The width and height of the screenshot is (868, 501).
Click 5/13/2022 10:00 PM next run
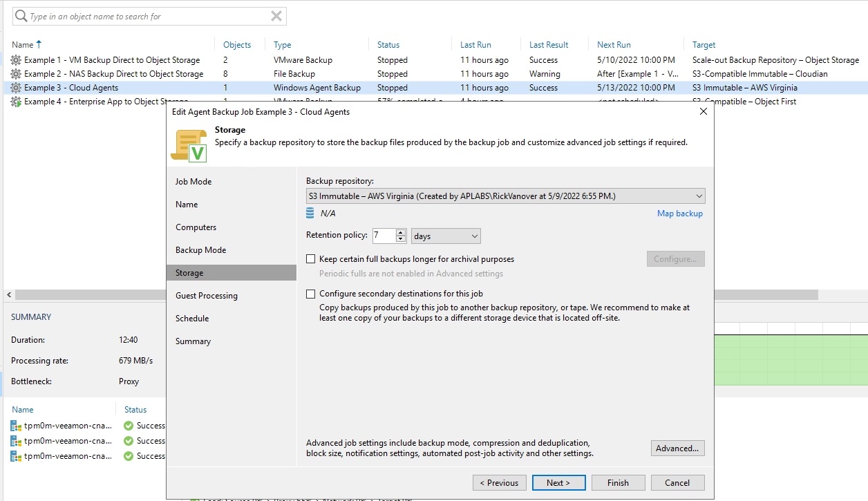pyautogui.click(x=636, y=88)
